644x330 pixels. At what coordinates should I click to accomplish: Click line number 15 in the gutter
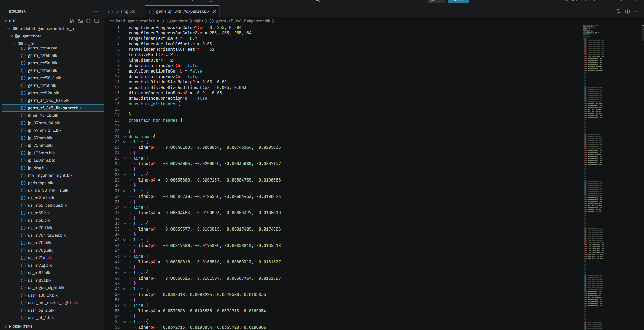coord(117,104)
